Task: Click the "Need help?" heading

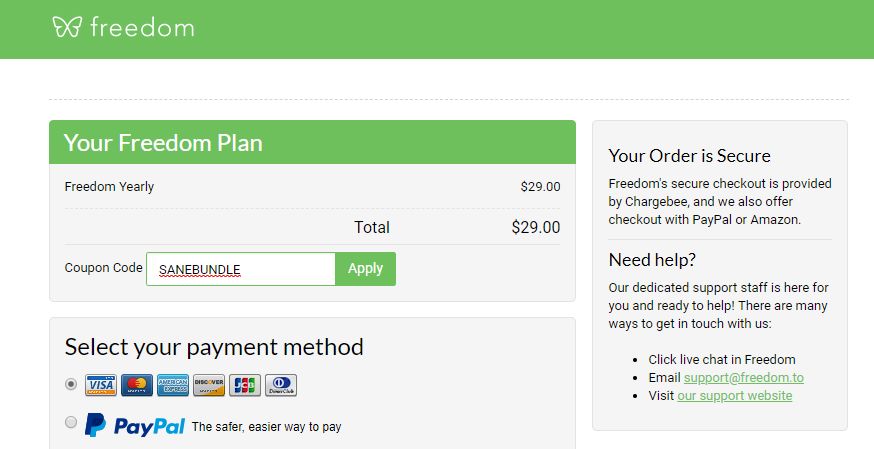Action: tap(652, 260)
